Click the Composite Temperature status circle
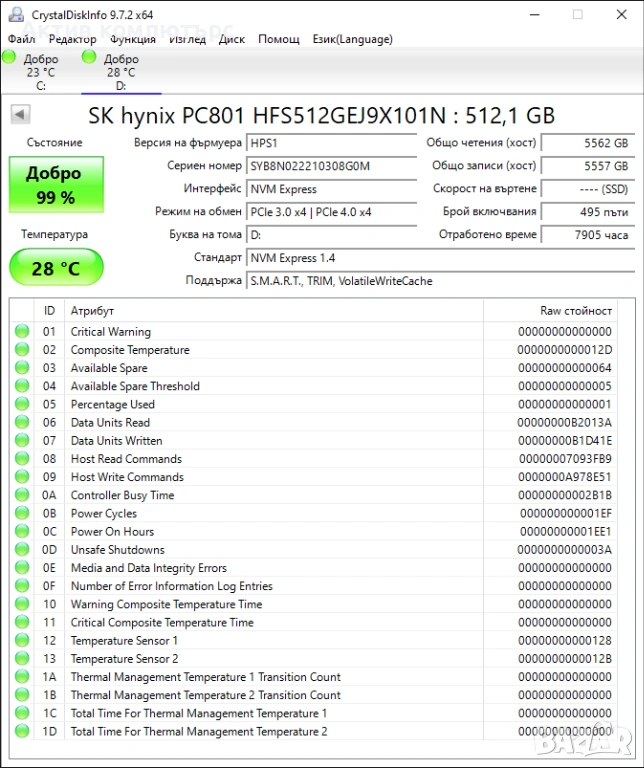 pyautogui.click(x=22, y=350)
